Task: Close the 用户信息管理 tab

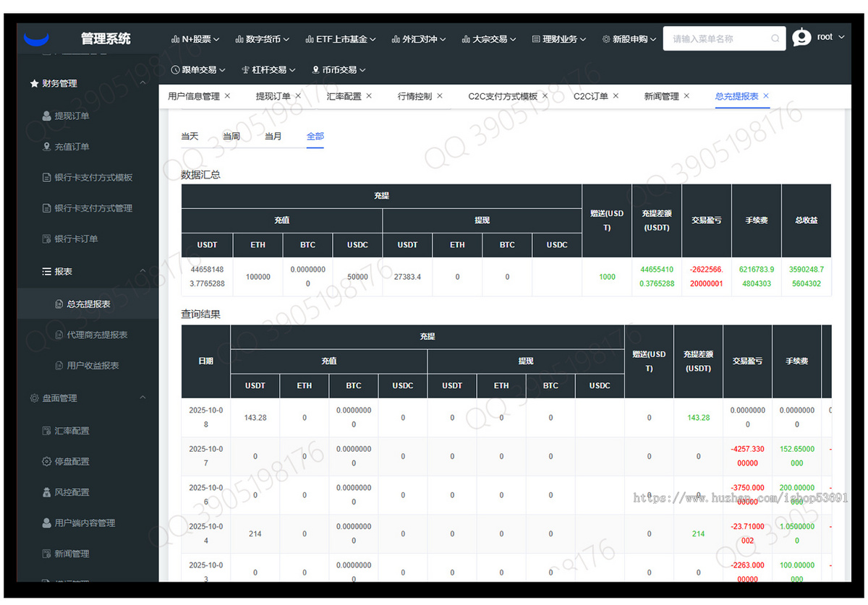Action: pyautogui.click(x=227, y=96)
